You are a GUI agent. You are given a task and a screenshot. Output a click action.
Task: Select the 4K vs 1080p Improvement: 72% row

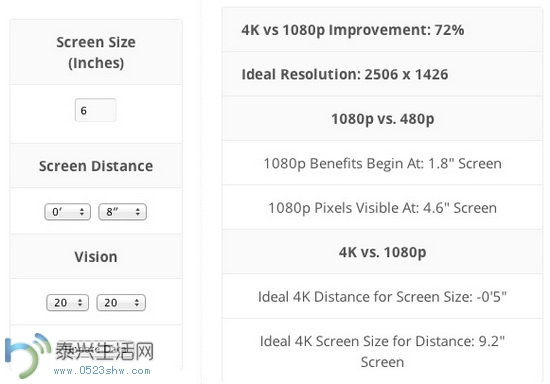pos(382,30)
